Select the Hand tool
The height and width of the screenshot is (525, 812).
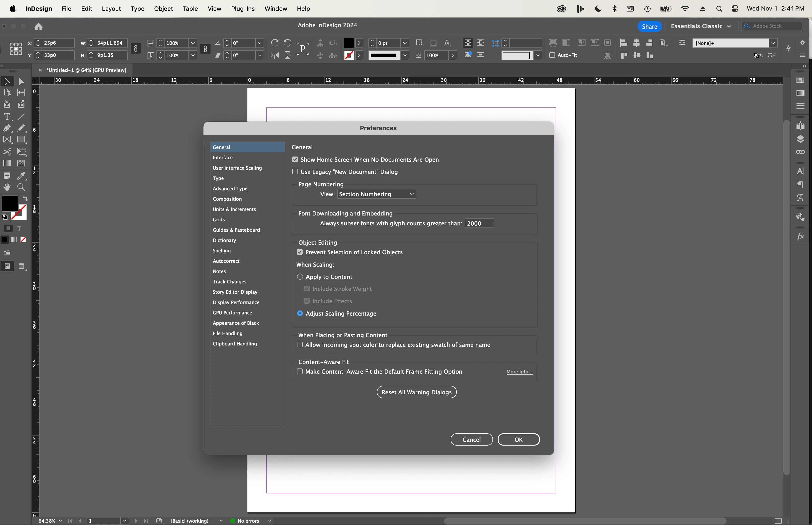coord(7,187)
